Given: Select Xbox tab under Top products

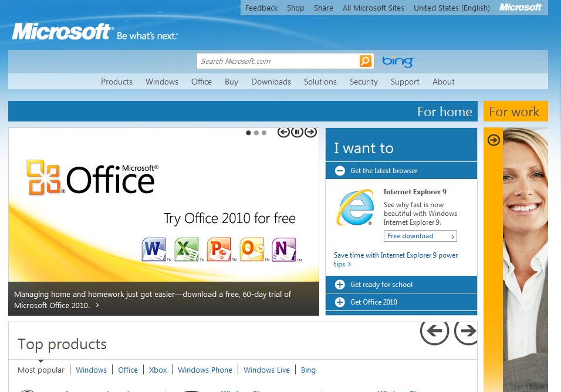Looking at the screenshot, I should [x=158, y=370].
